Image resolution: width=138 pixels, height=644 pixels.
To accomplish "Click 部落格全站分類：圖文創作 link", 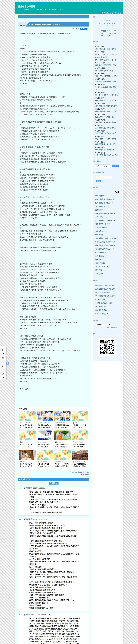I will pyautogui.click(x=111, y=13).
